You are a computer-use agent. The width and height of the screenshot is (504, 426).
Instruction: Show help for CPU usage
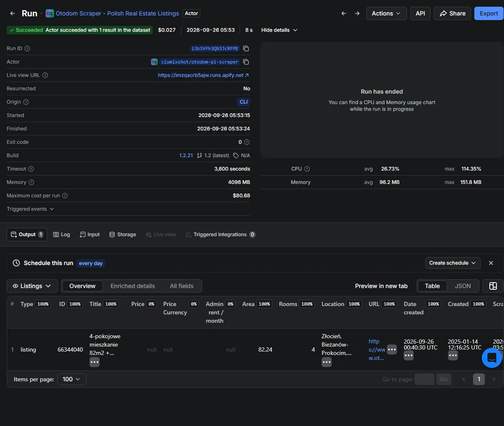click(x=307, y=169)
